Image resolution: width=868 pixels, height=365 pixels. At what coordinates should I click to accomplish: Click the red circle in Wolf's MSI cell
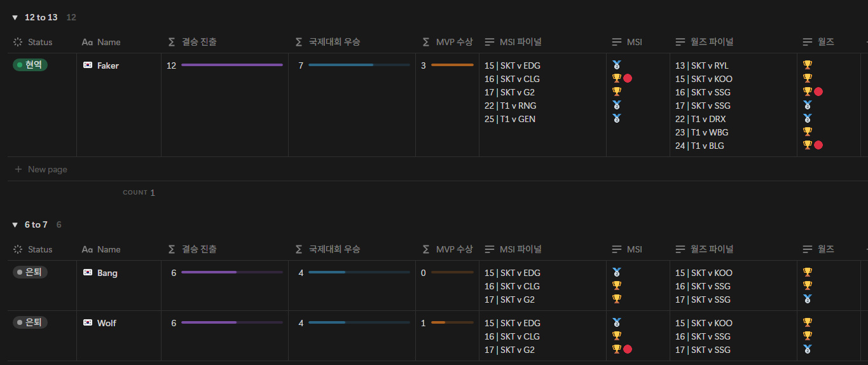[628, 349]
